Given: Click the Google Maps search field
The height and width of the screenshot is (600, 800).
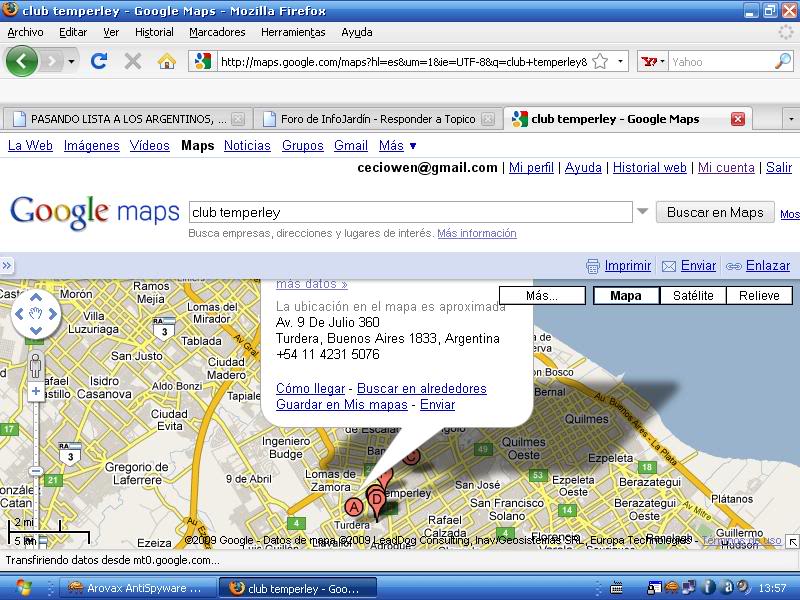Looking at the screenshot, I should pos(411,212).
